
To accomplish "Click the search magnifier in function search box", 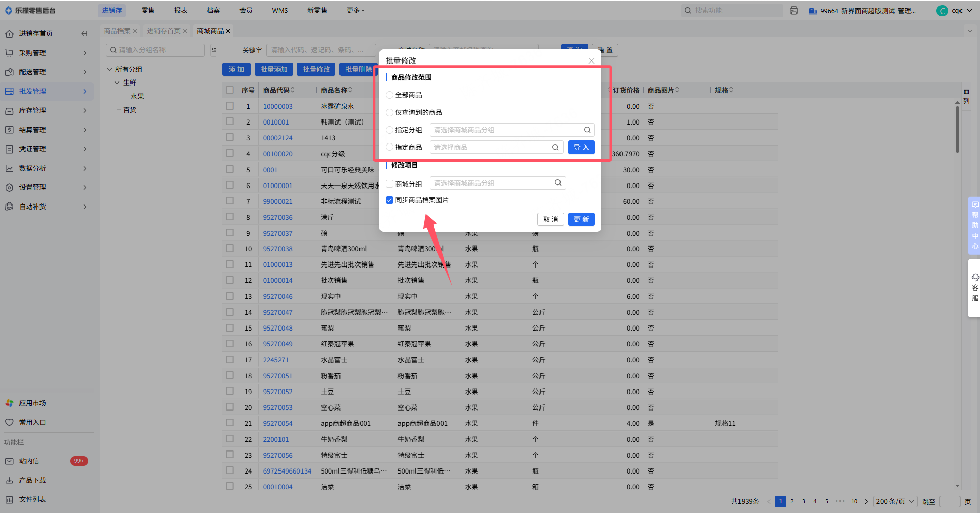I will (x=688, y=11).
